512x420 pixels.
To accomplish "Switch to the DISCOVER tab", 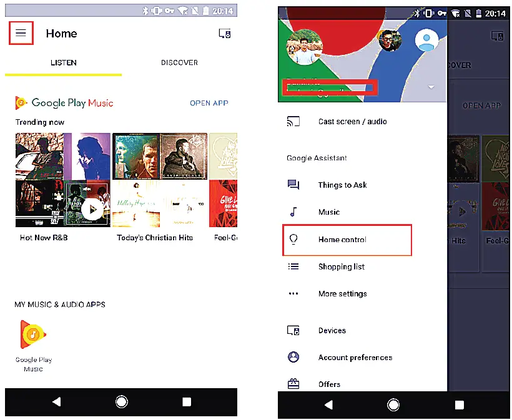I will pyautogui.click(x=179, y=62).
